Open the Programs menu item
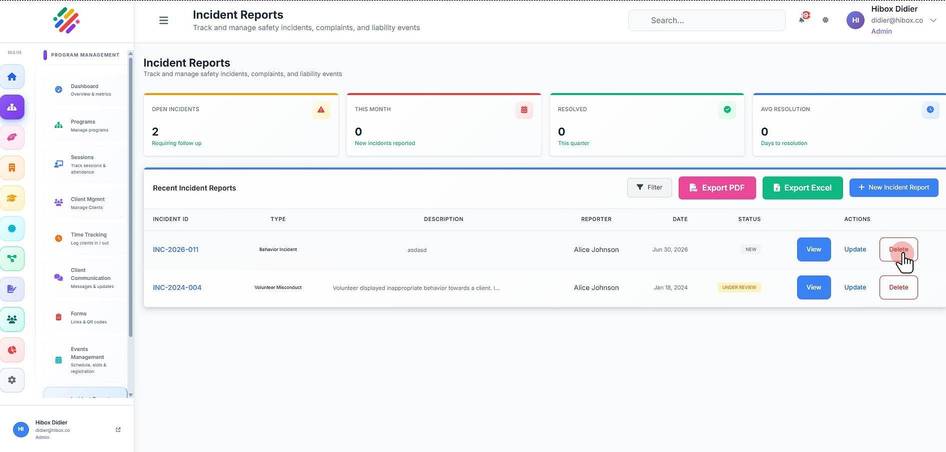Screen dimensions: 946x452 [84, 126]
